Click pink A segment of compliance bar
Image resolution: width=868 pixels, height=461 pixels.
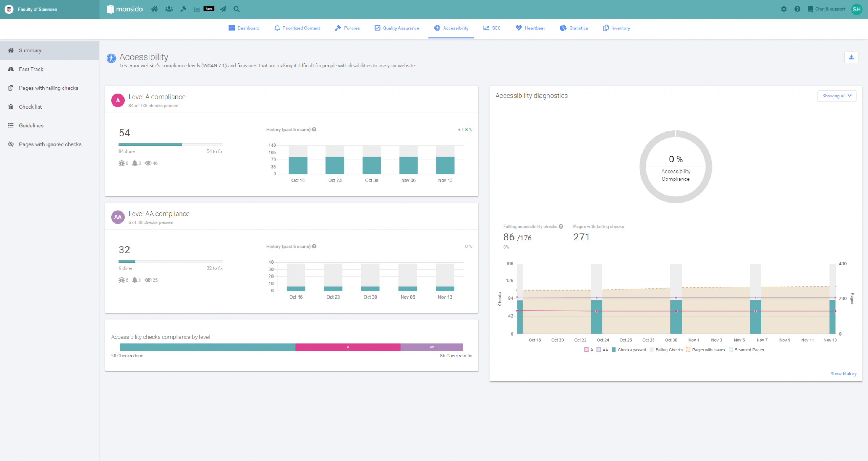coord(348,347)
